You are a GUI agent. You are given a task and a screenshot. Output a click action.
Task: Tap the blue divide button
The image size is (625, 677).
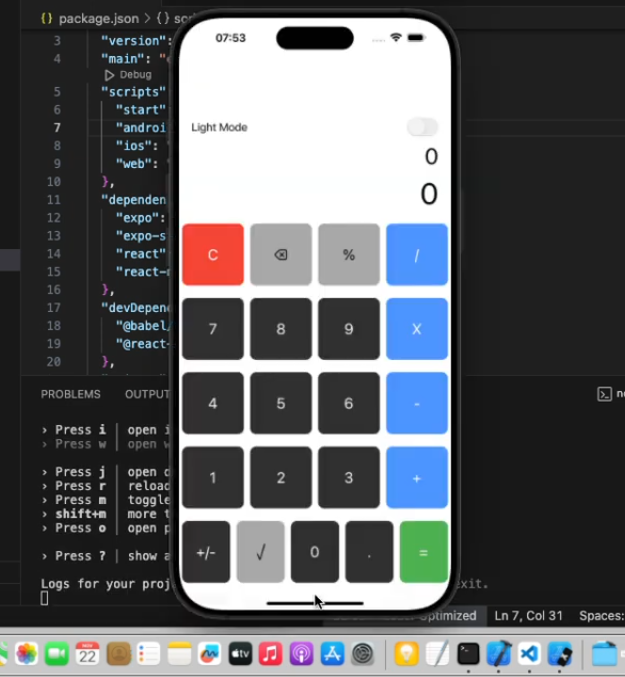click(x=417, y=254)
